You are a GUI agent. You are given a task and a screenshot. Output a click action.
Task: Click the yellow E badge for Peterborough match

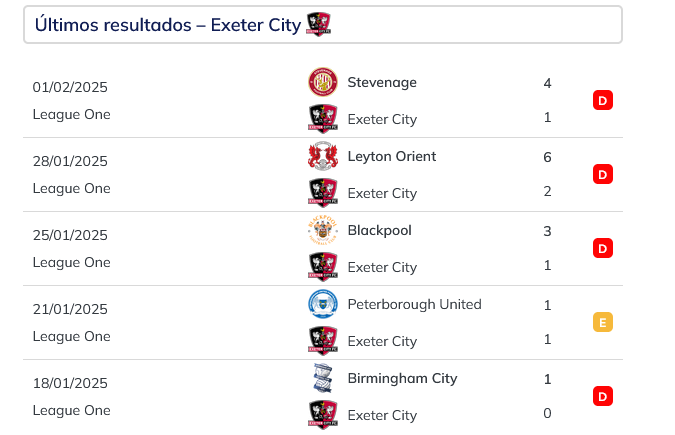pyautogui.click(x=603, y=322)
